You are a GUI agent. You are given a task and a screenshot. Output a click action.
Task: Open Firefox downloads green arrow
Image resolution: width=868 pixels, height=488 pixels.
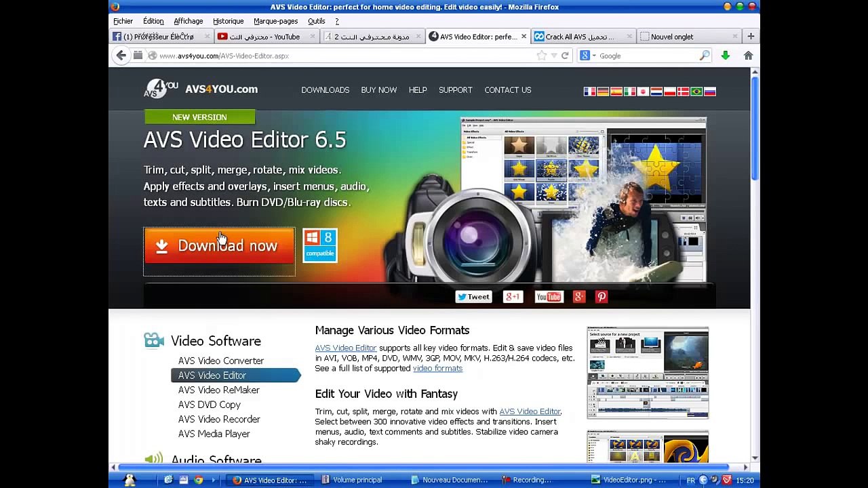tap(726, 56)
